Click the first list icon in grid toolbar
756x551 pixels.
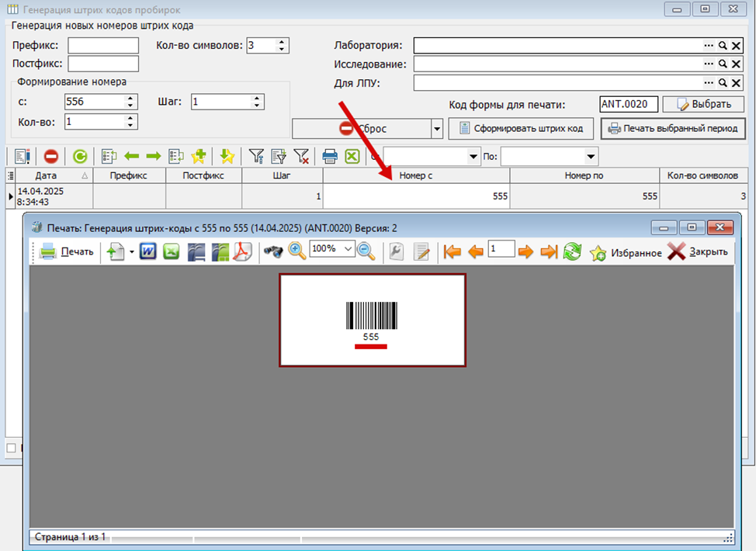pos(22,156)
